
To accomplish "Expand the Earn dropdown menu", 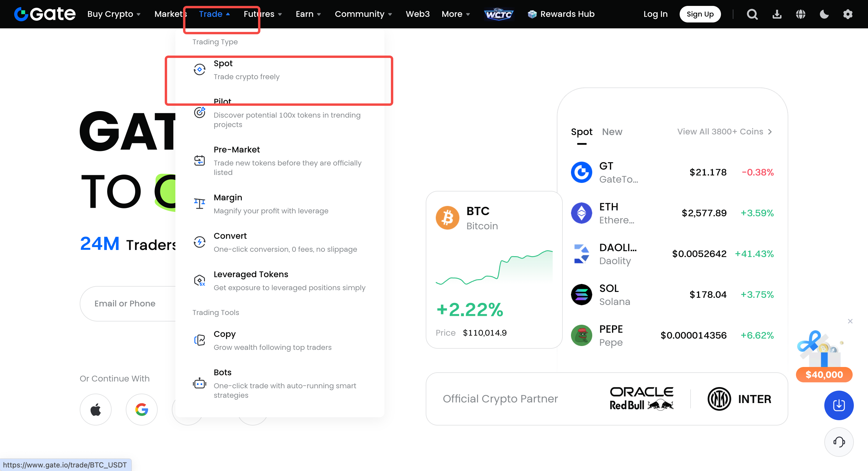I will pyautogui.click(x=308, y=14).
